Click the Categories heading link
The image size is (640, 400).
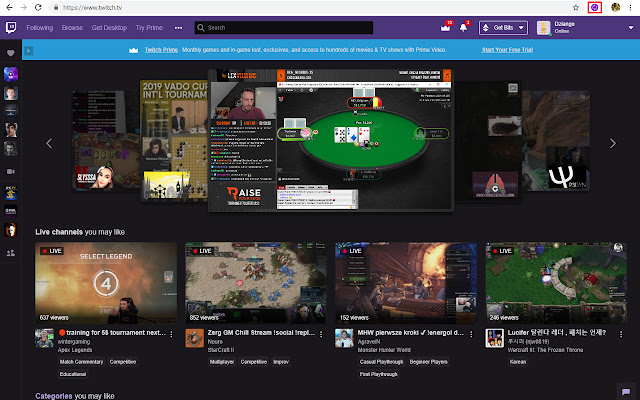click(53, 396)
